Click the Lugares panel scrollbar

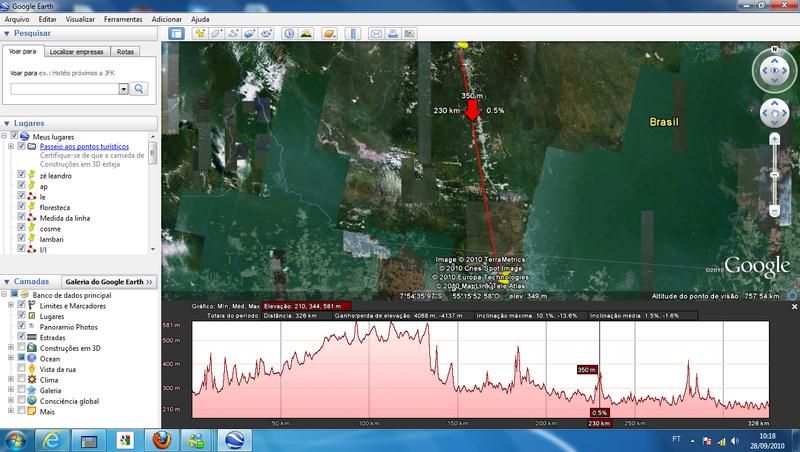click(x=153, y=152)
